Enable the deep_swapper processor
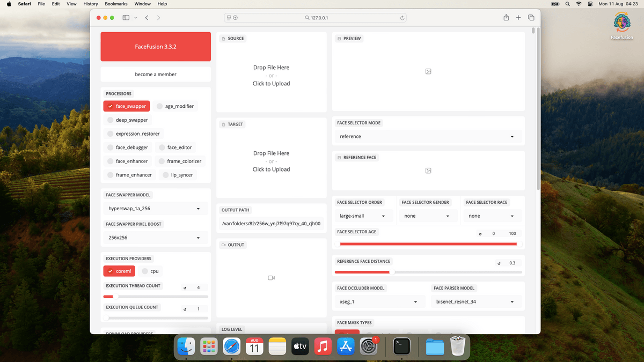Screen dimensions: 644x362 tap(128, 120)
